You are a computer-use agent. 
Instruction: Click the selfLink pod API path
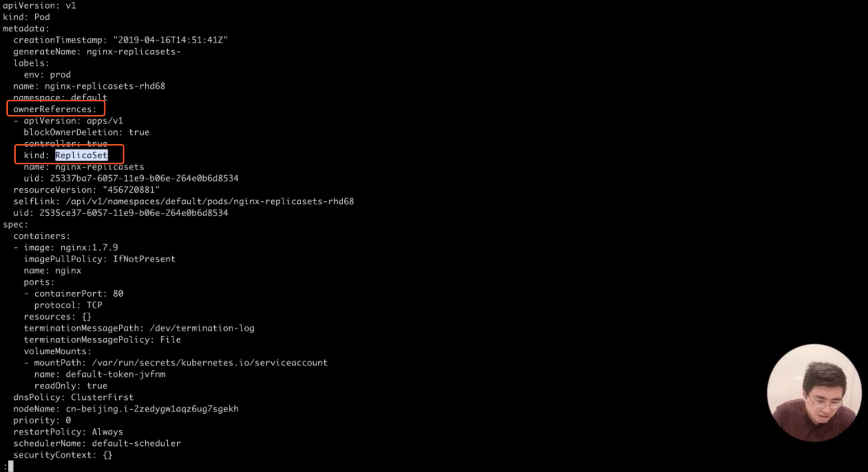[x=210, y=201]
